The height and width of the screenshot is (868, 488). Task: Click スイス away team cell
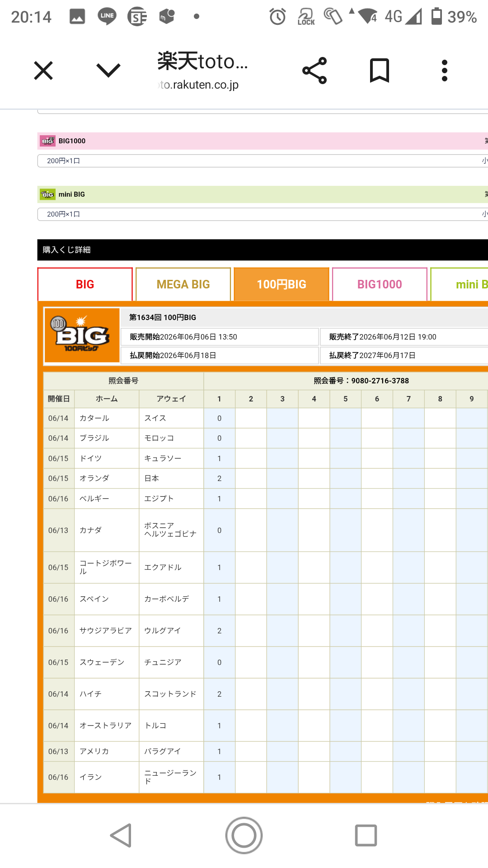pyautogui.click(x=171, y=418)
